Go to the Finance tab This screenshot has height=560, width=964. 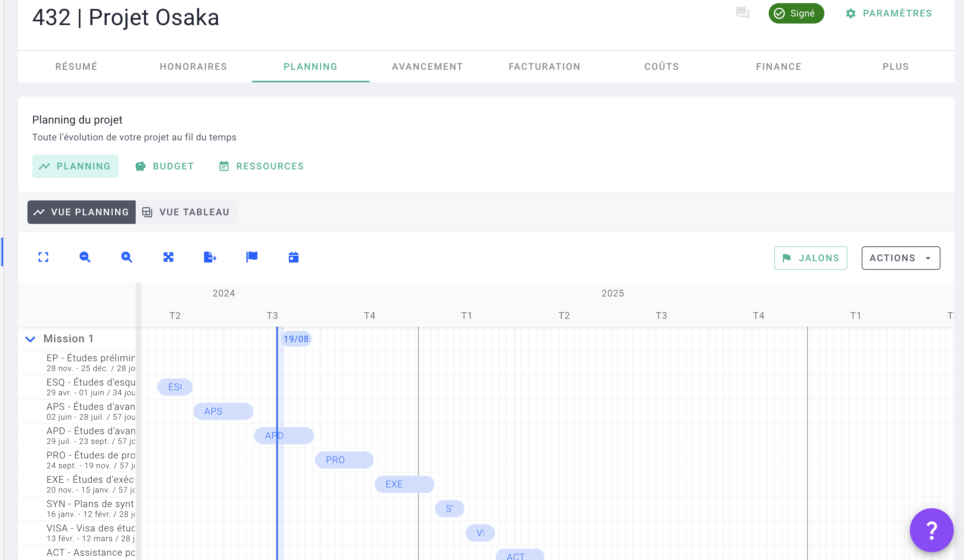point(779,67)
